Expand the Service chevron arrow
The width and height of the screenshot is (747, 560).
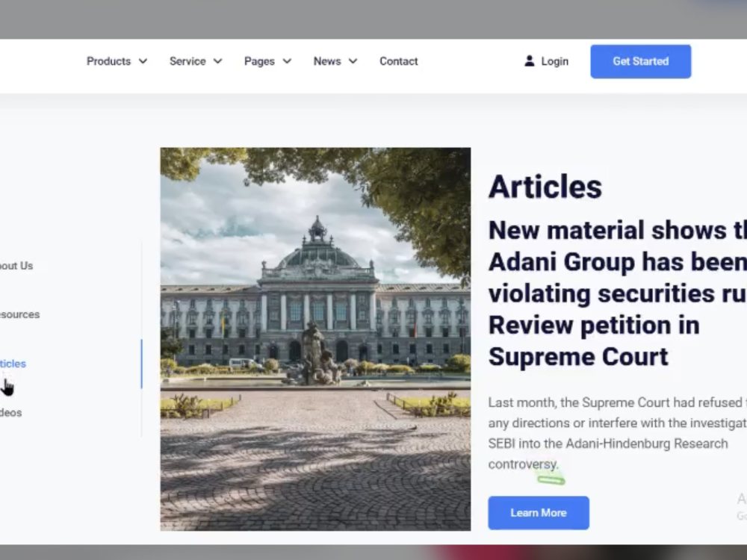[217, 61]
